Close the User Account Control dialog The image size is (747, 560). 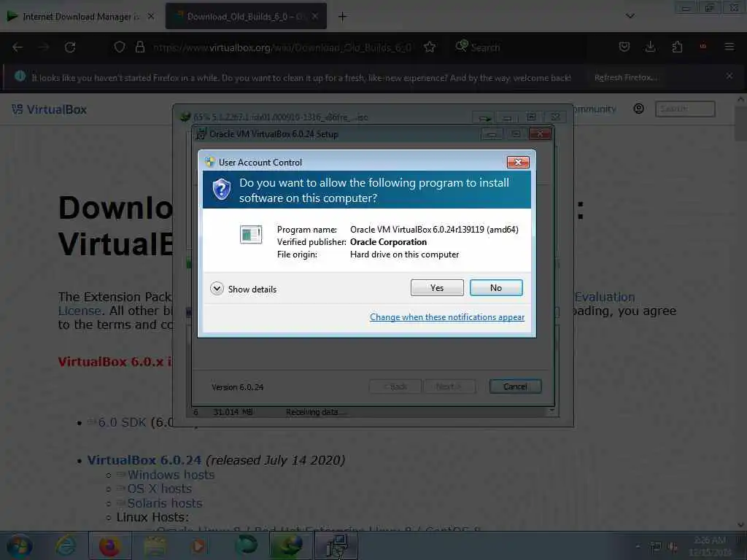[x=518, y=163]
